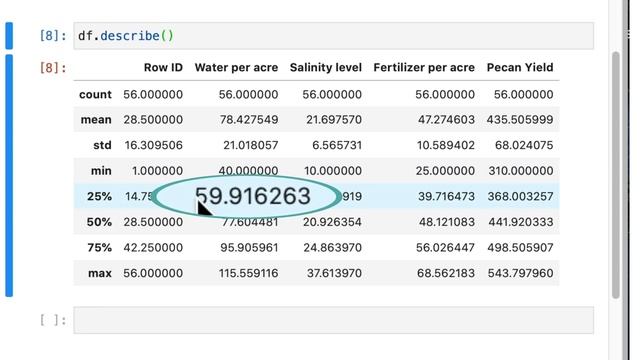
Task: Click the min Pecan Yield value 310.000000
Action: point(521,171)
